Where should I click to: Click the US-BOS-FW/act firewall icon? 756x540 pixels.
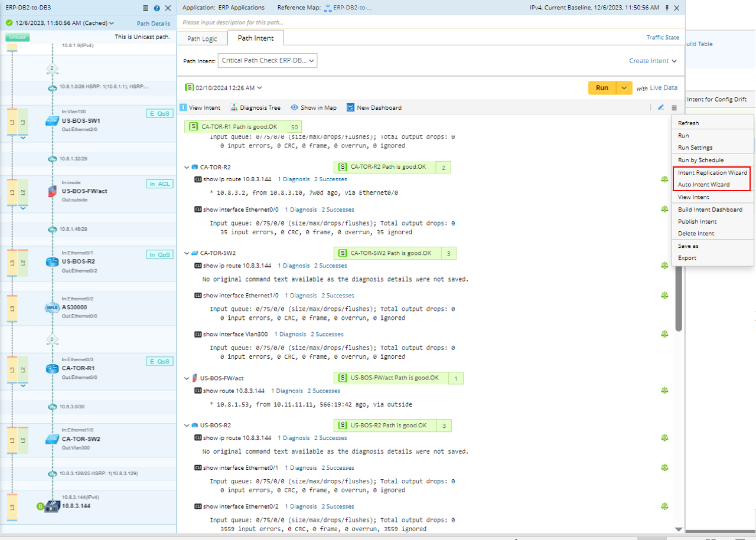coord(52,191)
